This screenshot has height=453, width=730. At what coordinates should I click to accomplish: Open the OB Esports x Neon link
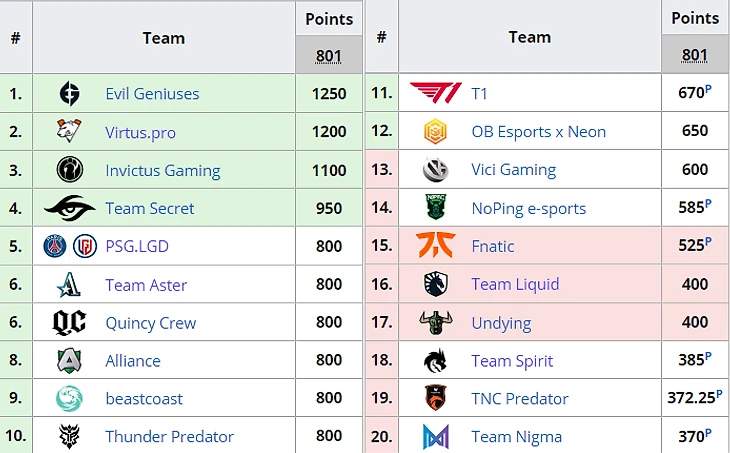pos(538,132)
